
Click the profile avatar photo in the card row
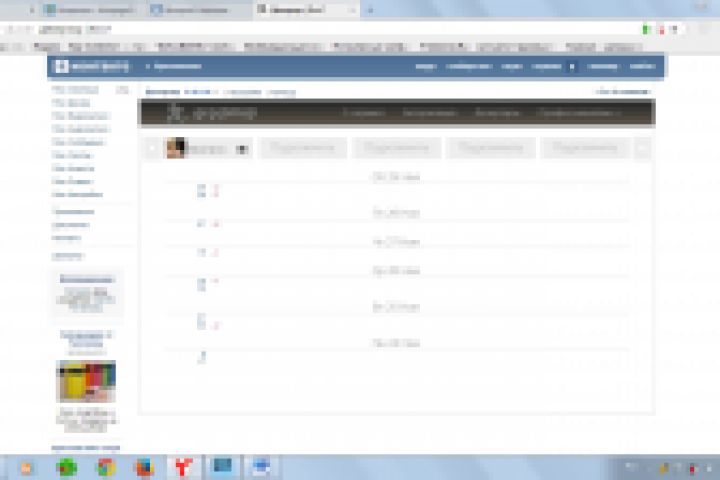pos(176,148)
